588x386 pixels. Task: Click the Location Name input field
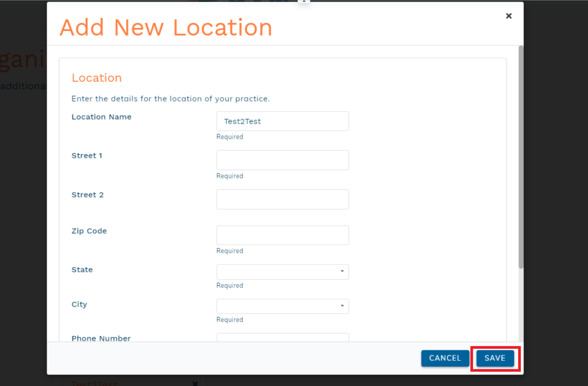click(283, 121)
